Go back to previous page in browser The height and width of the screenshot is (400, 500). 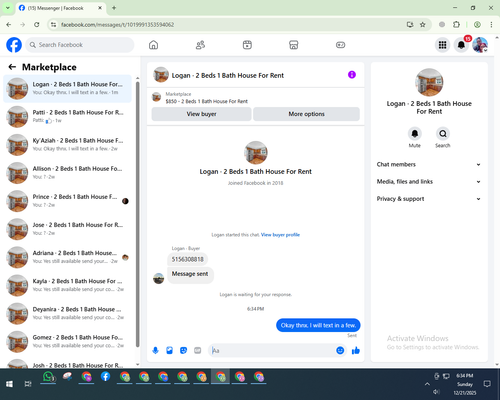[x=9, y=24]
